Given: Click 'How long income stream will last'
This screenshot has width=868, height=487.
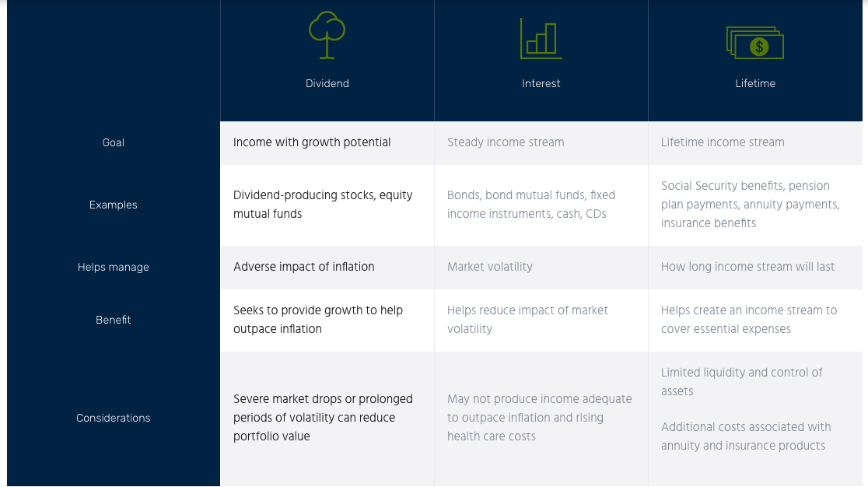Looking at the screenshot, I should point(747,267).
